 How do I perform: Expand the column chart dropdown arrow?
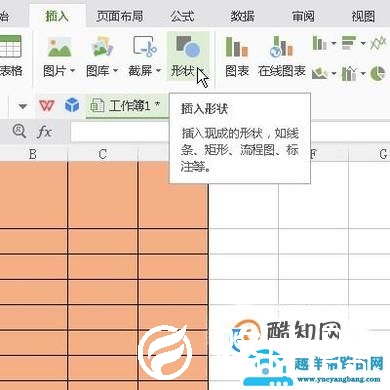coord(334,43)
